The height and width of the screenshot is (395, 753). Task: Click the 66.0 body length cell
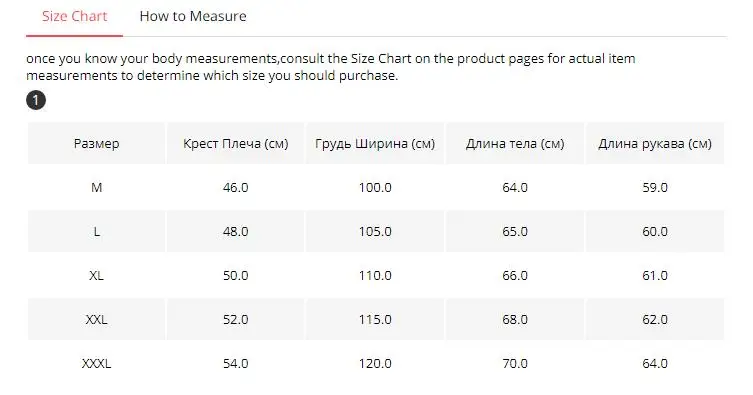pyautogui.click(x=515, y=275)
